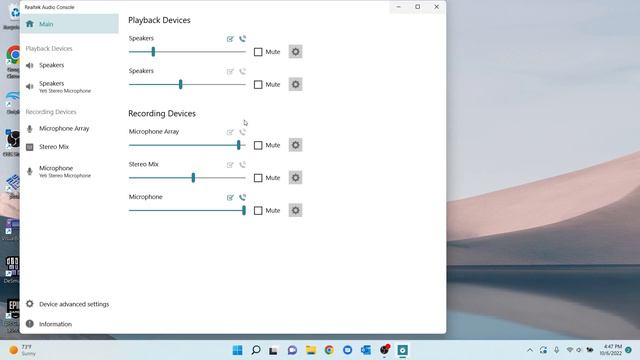Click the first Speakers volume slider
640x360 pixels.
point(187,52)
